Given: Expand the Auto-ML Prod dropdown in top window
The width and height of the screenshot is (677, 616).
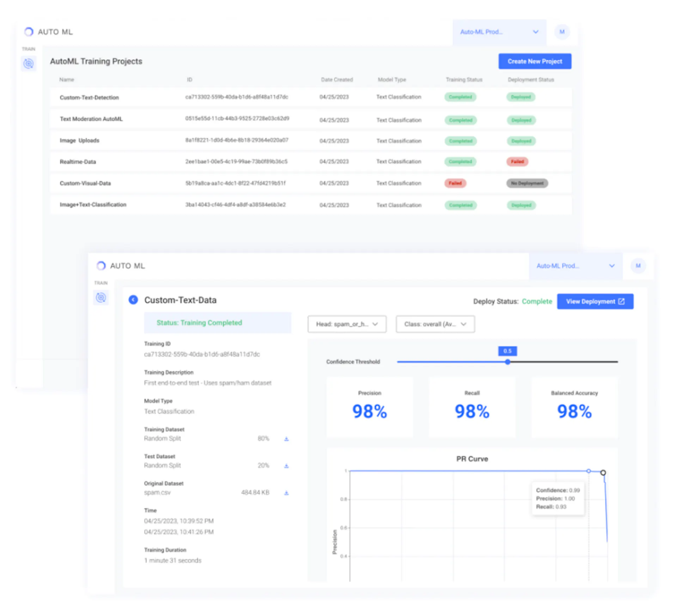Looking at the screenshot, I should 499,32.
